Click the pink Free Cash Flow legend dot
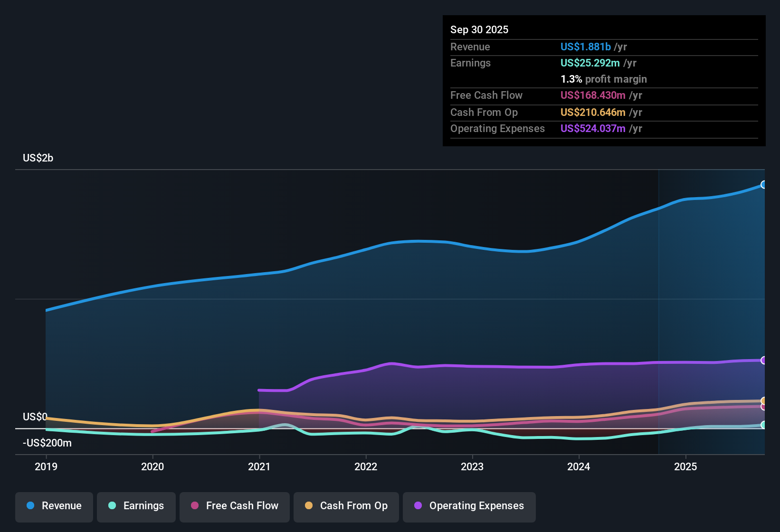 point(194,506)
